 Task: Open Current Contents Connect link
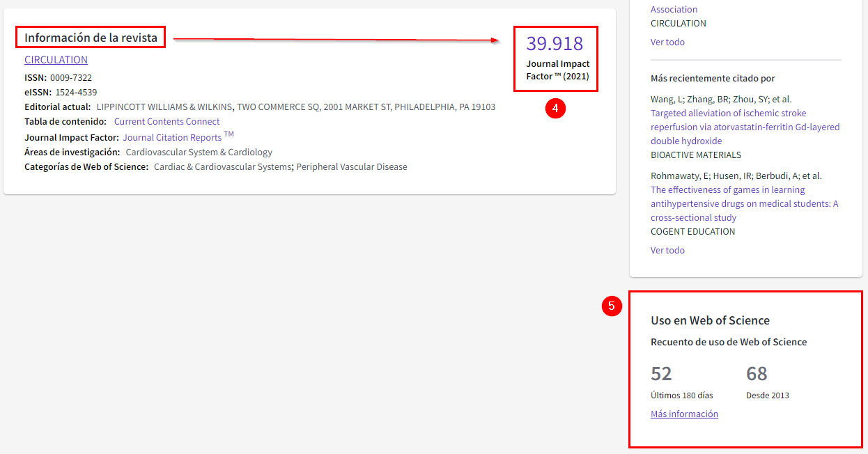point(166,121)
